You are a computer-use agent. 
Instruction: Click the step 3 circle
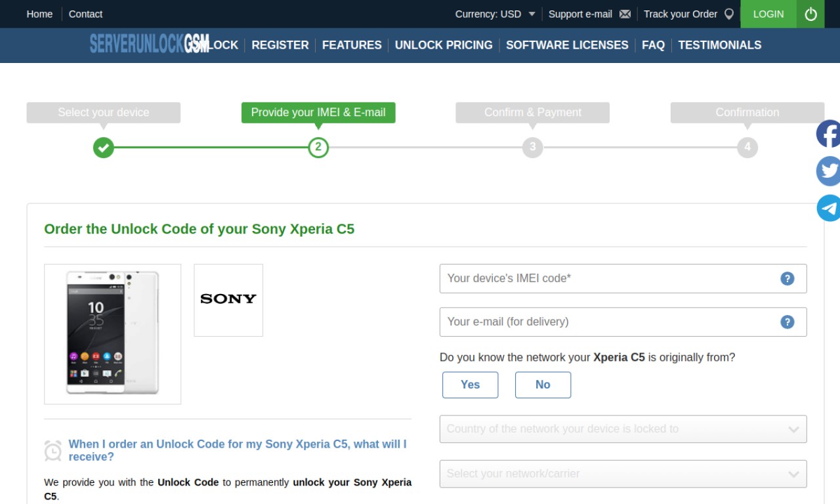pos(533,147)
